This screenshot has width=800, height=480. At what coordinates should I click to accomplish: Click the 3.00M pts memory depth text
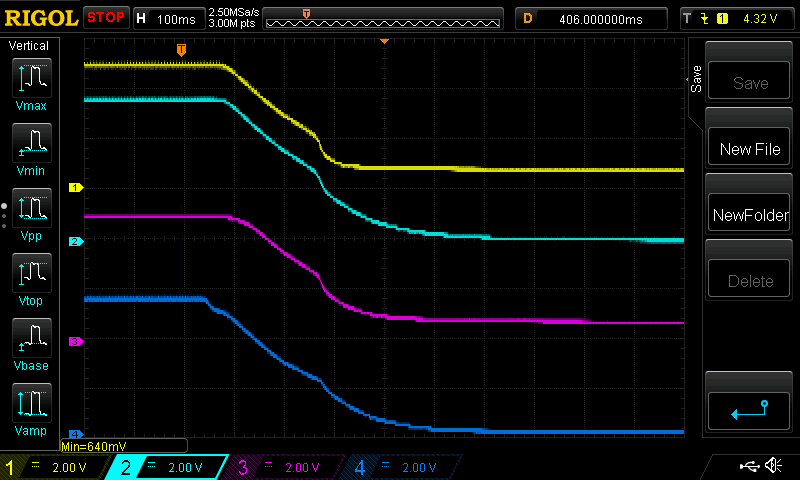pyautogui.click(x=232, y=23)
